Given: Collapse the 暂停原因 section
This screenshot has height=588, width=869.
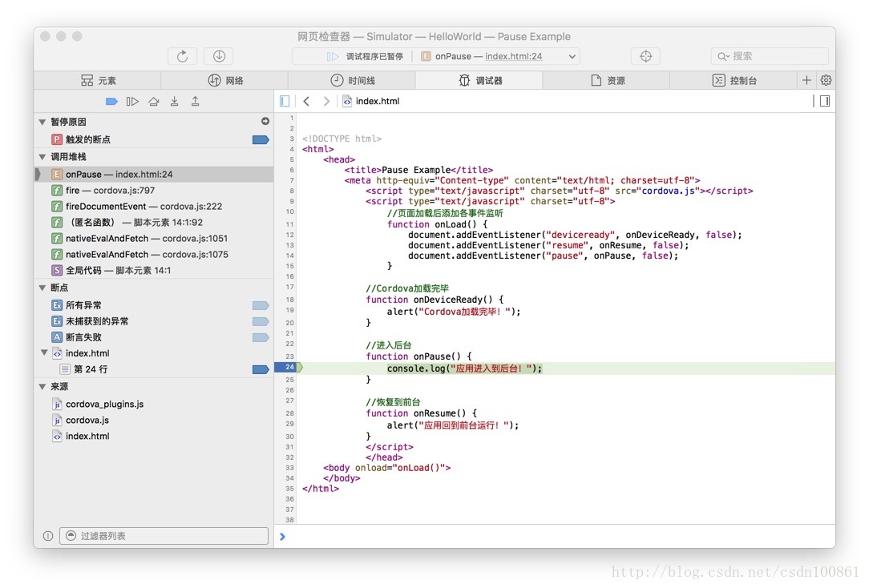Looking at the screenshot, I should tap(42, 122).
